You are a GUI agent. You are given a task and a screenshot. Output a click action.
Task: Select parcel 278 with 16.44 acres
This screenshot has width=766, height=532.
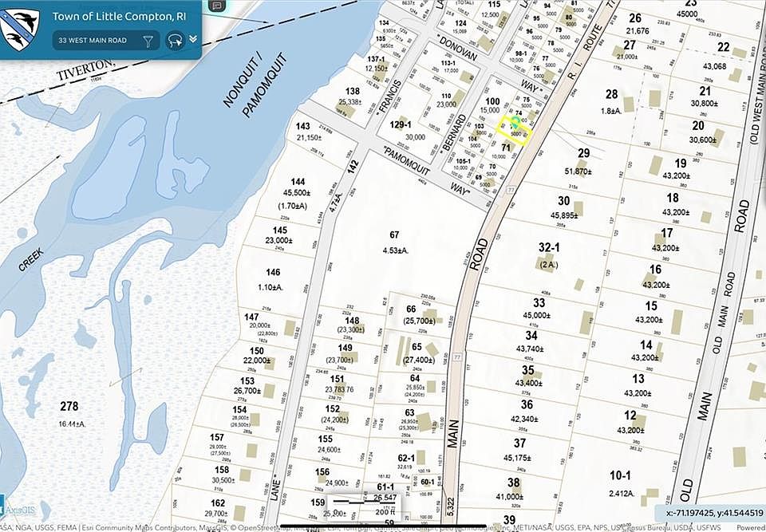click(69, 411)
